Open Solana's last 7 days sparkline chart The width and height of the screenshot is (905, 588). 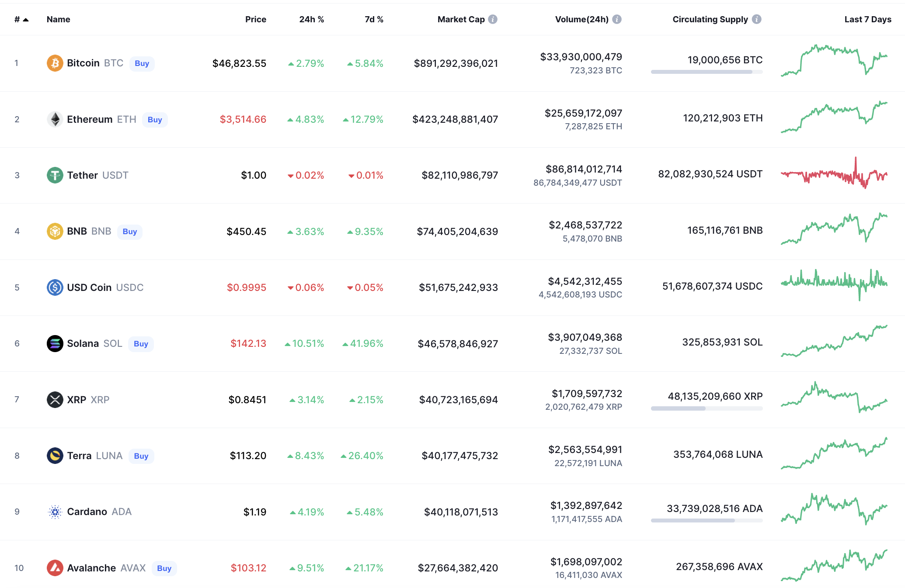(x=834, y=341)
